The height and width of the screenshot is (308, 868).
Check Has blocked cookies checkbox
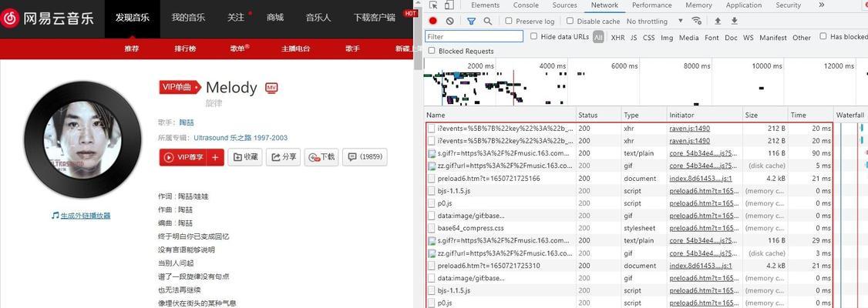click(x=823, y=36)
